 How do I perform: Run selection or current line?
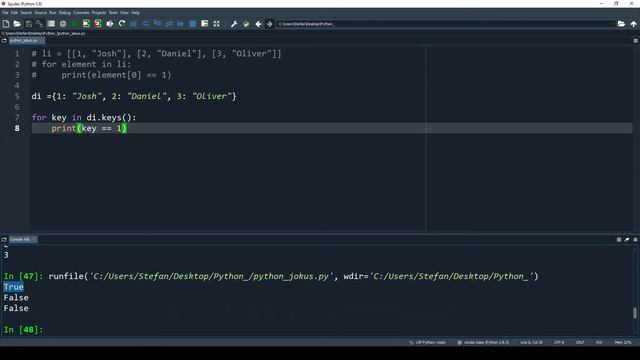pyautogui.click(x=110, y=24)
